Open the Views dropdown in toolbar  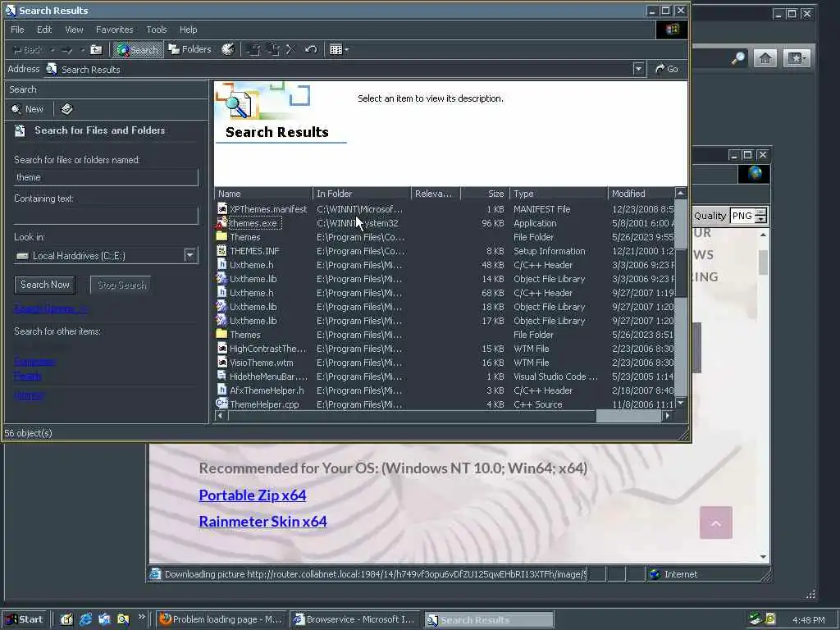339,50
